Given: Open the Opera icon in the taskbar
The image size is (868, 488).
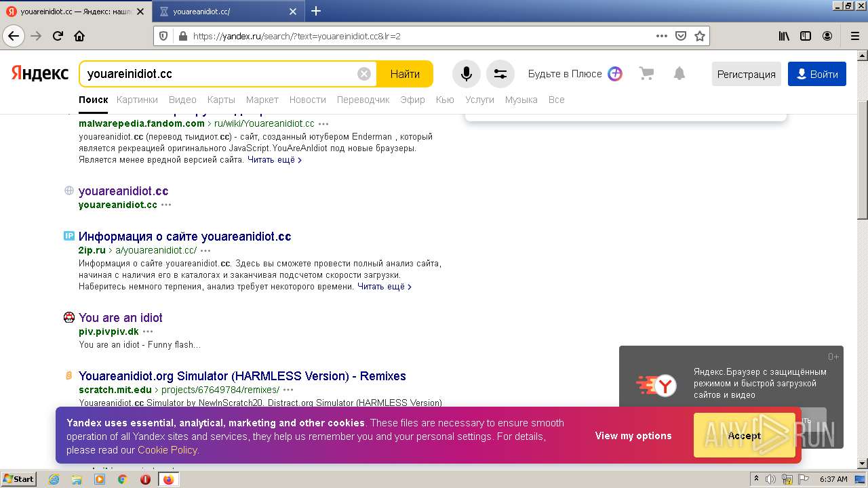Looking at the screenshot, I should 145,479.
